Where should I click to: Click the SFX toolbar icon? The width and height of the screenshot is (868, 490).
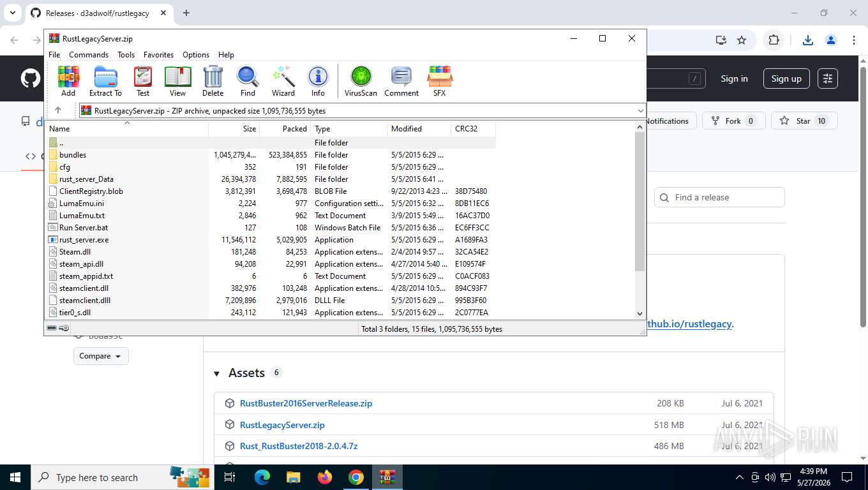pyautogui.click(x=439, y=81)
